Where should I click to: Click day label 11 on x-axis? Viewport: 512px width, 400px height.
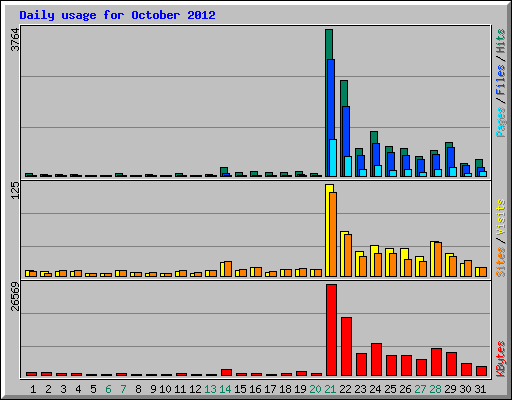pyautogui.click(x=180, y=389)
